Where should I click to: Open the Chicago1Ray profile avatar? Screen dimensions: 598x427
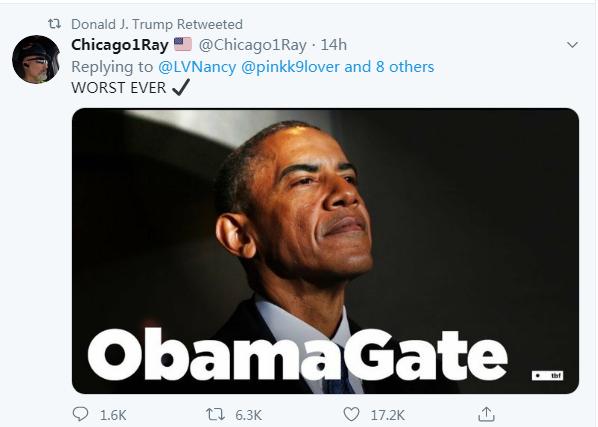[x=36, y=59]
